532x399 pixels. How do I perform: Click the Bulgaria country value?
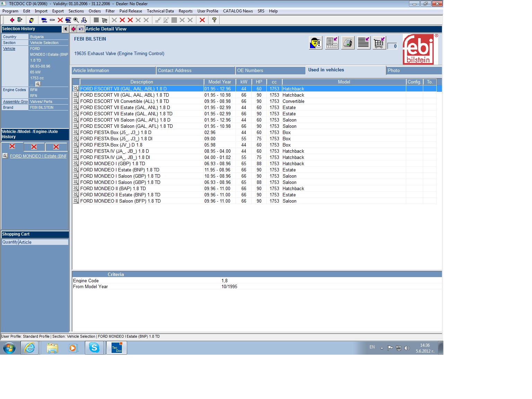[37, 37]
